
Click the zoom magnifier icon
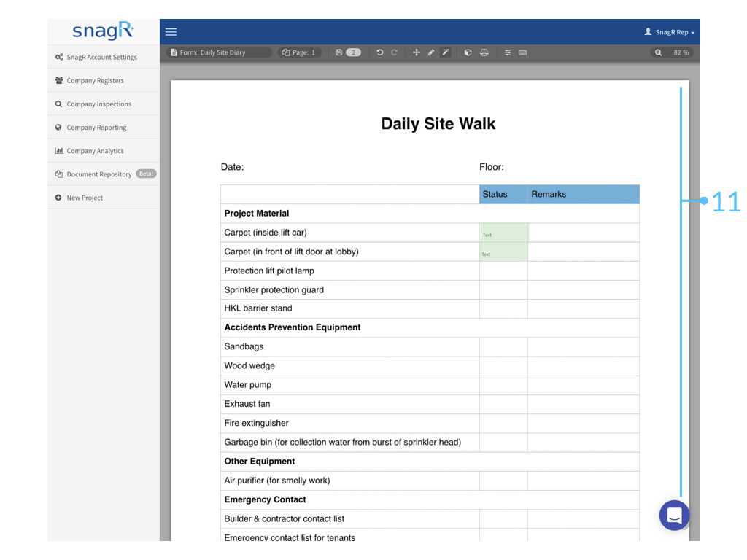[x=659, y=52]
